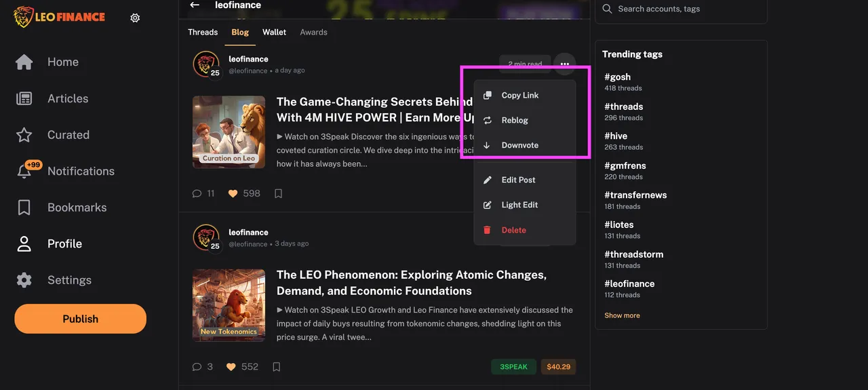Click the Home house icon
Viewport: 868px width, 390px height.
tap(24, 62)
